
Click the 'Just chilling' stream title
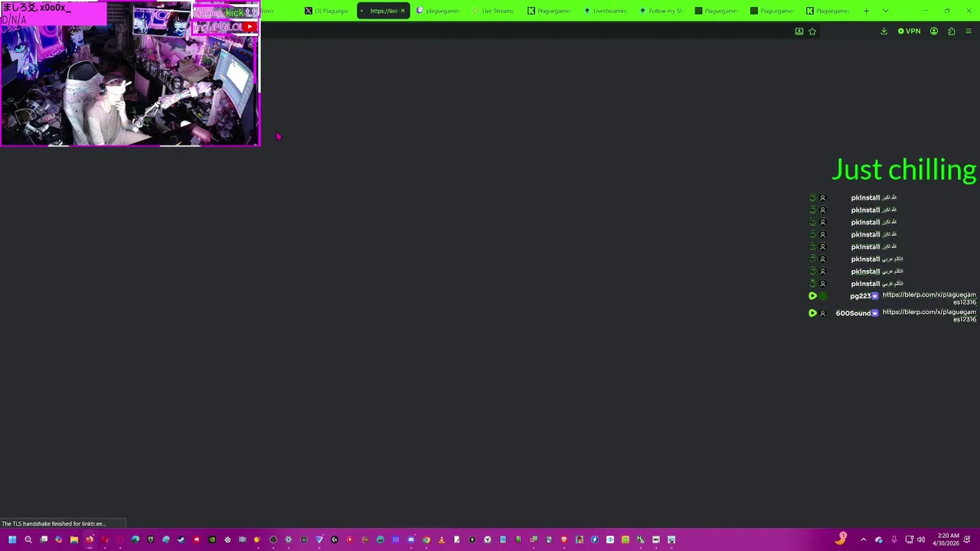tap(904, 170)
